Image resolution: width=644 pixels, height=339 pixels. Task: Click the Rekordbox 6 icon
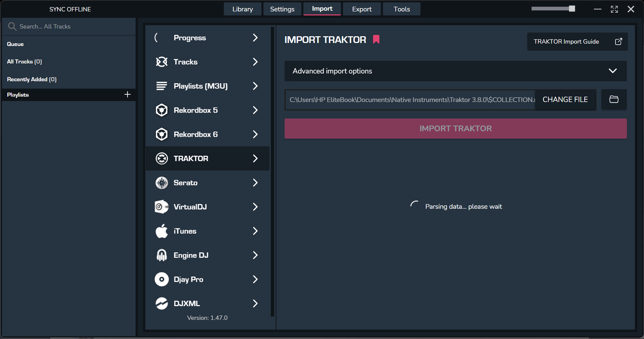pos(162,134)
